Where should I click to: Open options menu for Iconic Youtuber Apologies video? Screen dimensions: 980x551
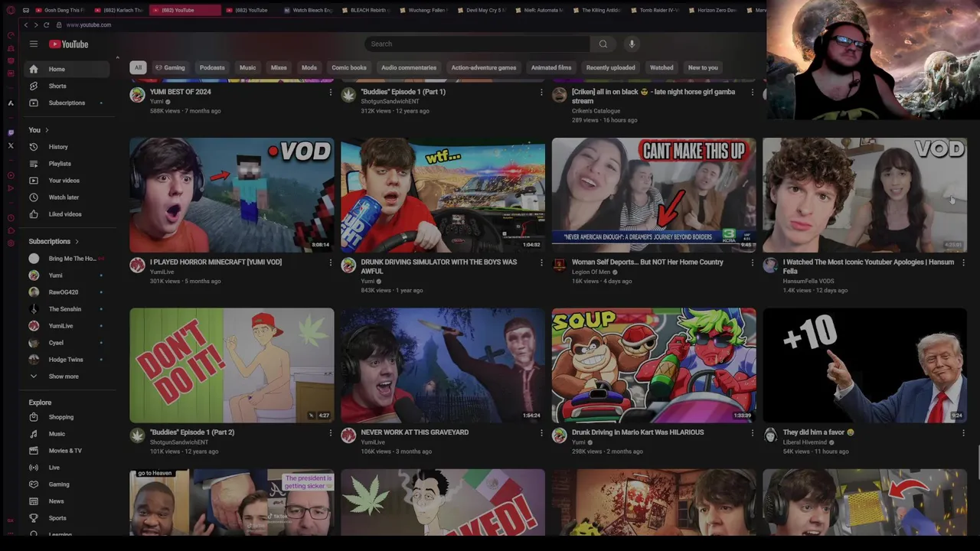963,262
